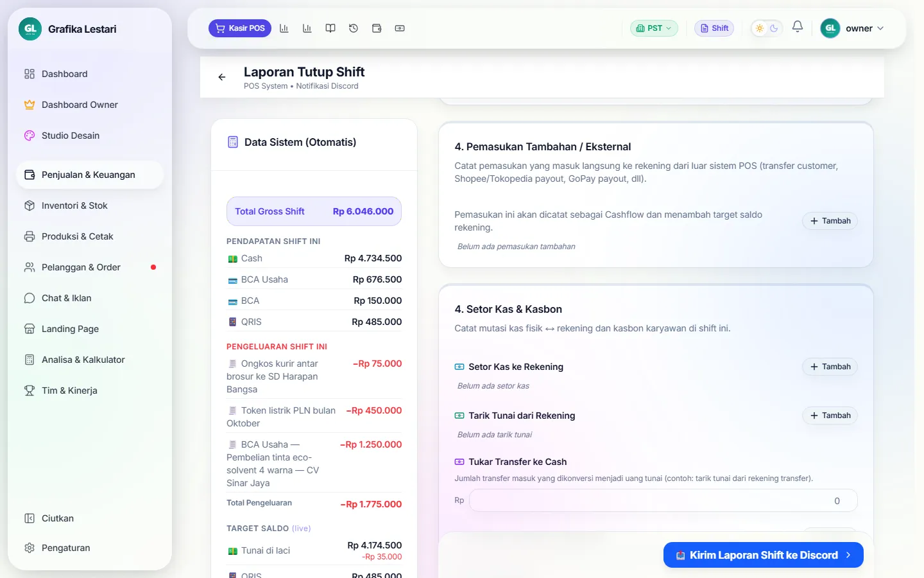The width and height of the screenshot is (924, 578).
Task: Open Dashboard Owner in sidebar
Action: point(90,105)
